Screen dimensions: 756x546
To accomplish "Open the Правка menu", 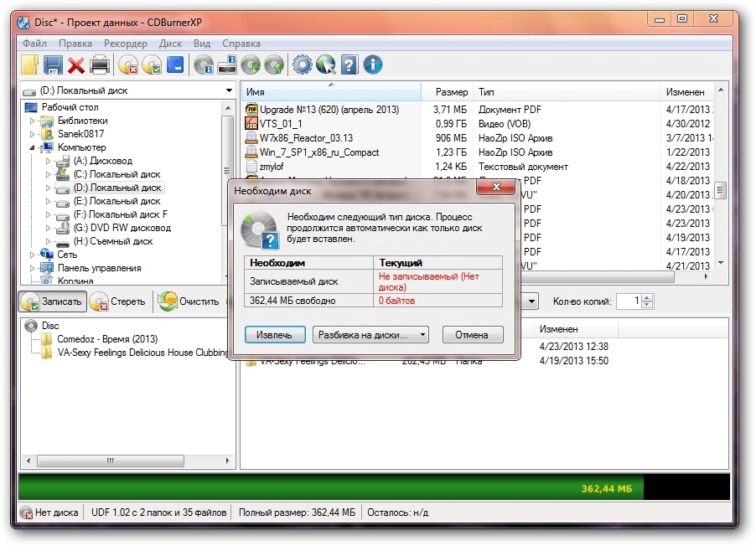I will 75,44.
